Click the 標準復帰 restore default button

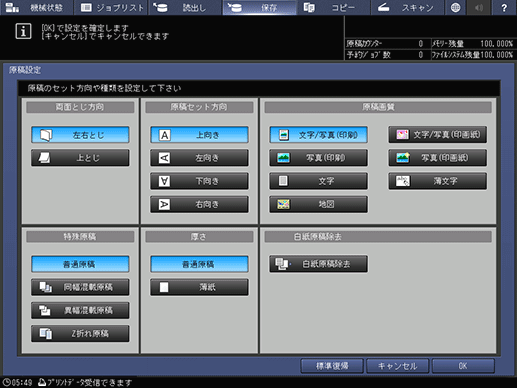point(332,366)
